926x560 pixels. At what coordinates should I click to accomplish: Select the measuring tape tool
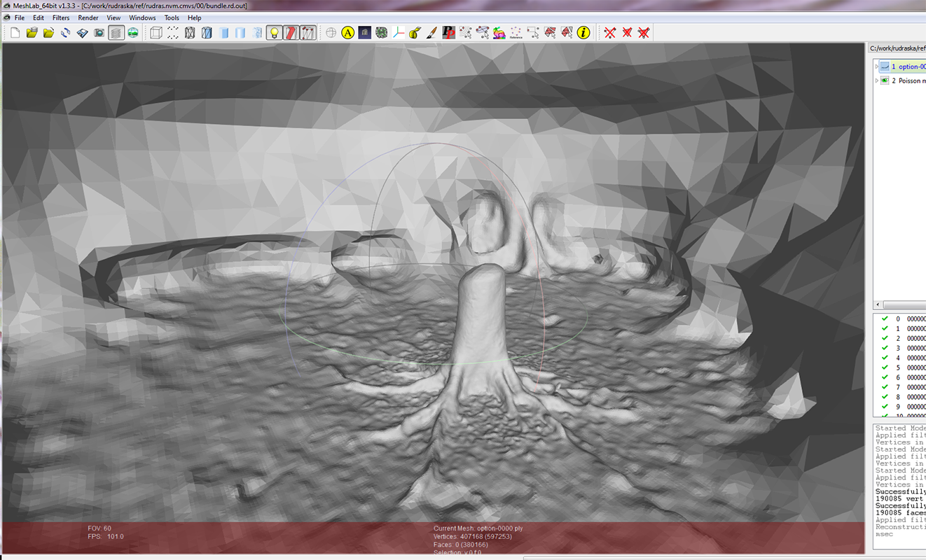click(x=415, y=33)
